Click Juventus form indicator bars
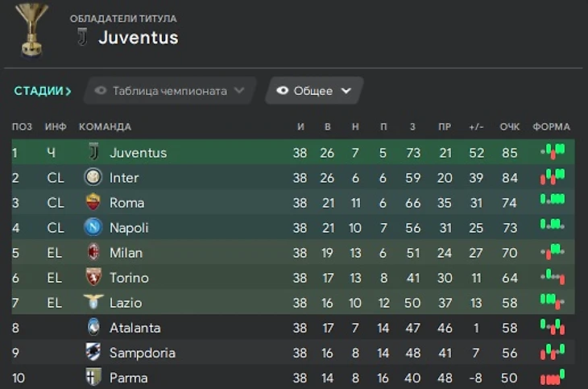588x389 pixels. click(552, 152)
